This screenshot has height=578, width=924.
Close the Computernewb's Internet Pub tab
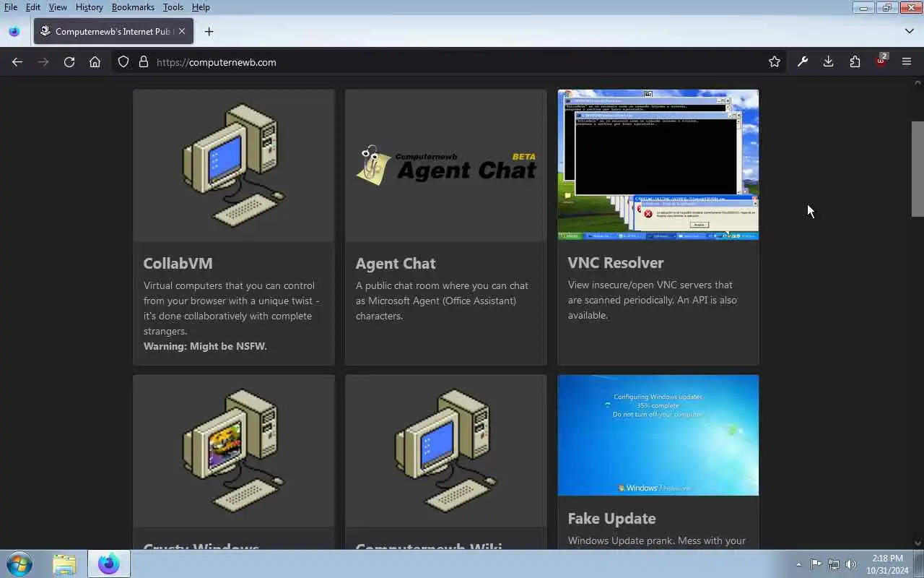tap(182, 31)
